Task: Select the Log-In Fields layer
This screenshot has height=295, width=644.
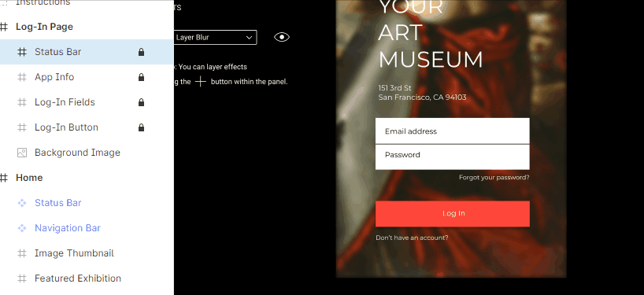Action: 65,102
